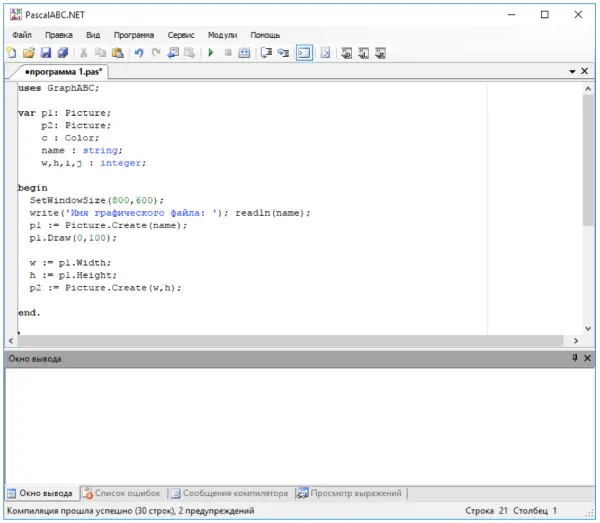The image size is (600, 523).
Task: Close the Окно вывода panel
Action: [587, 358]
